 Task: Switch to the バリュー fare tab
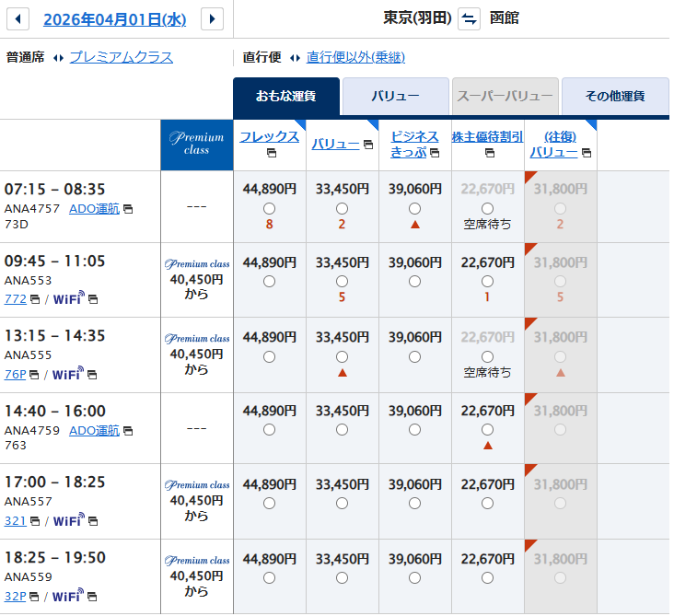[x=395, y=96]
